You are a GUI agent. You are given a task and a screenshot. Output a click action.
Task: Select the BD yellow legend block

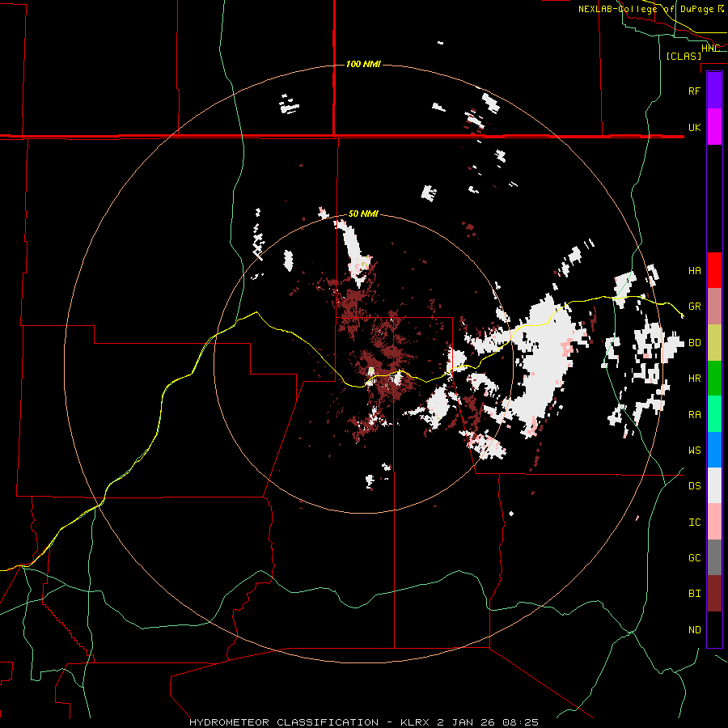click(x=714, y=343)
